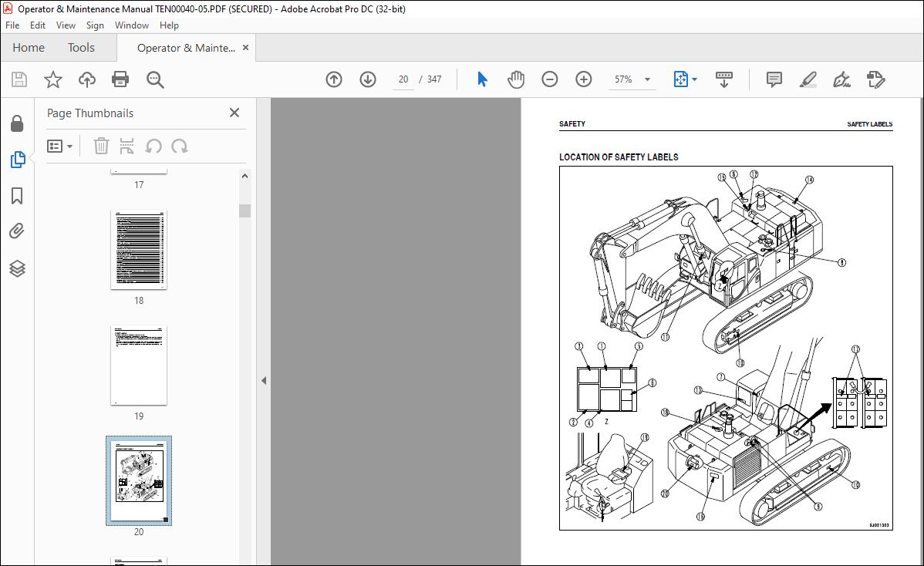This screenshot has height=566, width=924.
Task: Select the Operator & Mainte... document tab
Action: click(x=186, y=48)
